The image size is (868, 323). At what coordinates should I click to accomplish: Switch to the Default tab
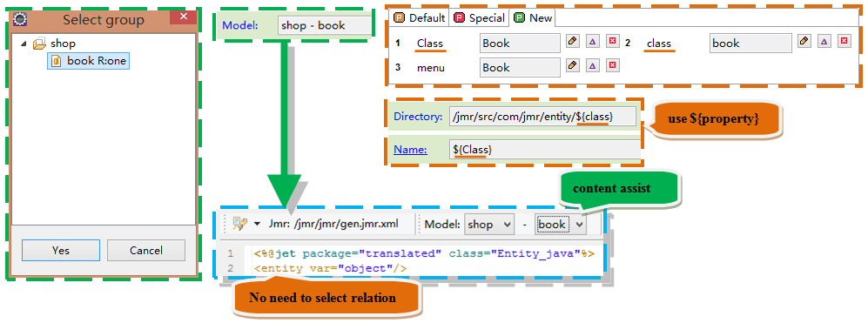[420, 17]
